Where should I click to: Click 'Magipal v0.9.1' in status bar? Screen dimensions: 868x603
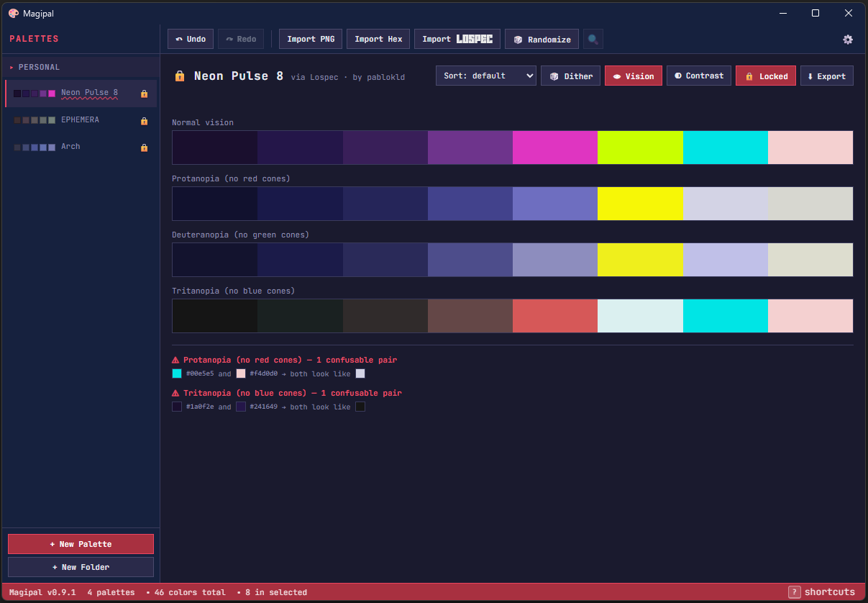point(42,592)
